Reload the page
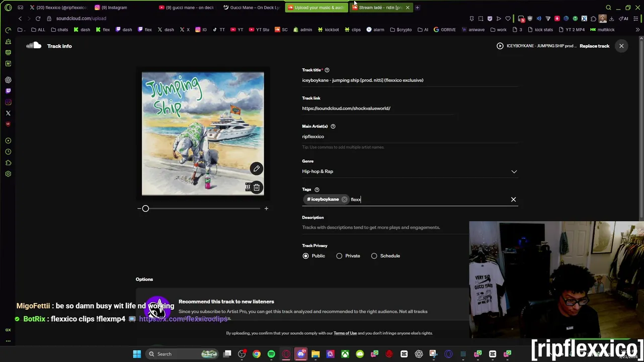 (x=38, y=19)
